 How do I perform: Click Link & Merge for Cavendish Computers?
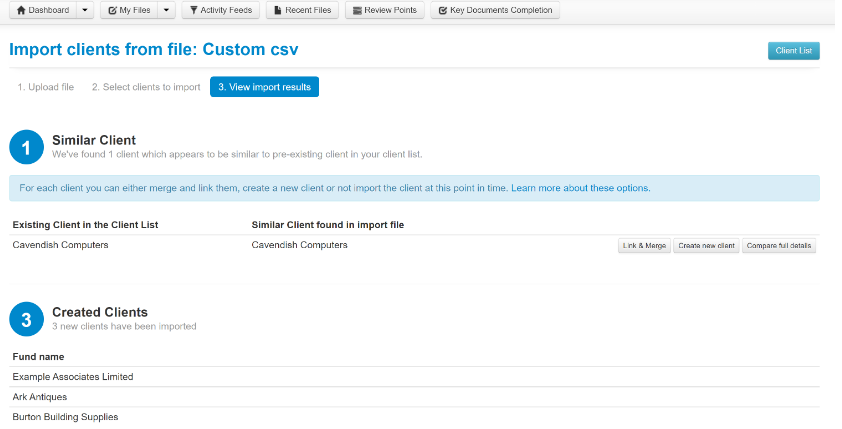click(644, 246)
